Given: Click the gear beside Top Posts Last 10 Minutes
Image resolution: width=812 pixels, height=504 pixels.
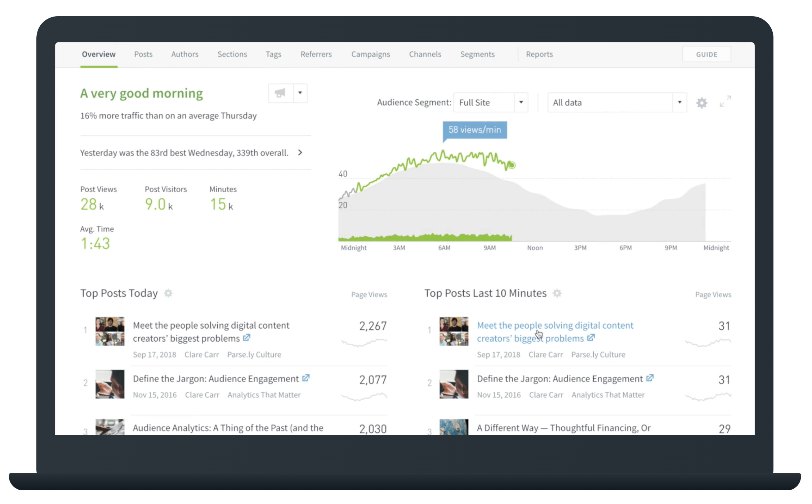Looking at the screenshot, I should tap(558, 293).
